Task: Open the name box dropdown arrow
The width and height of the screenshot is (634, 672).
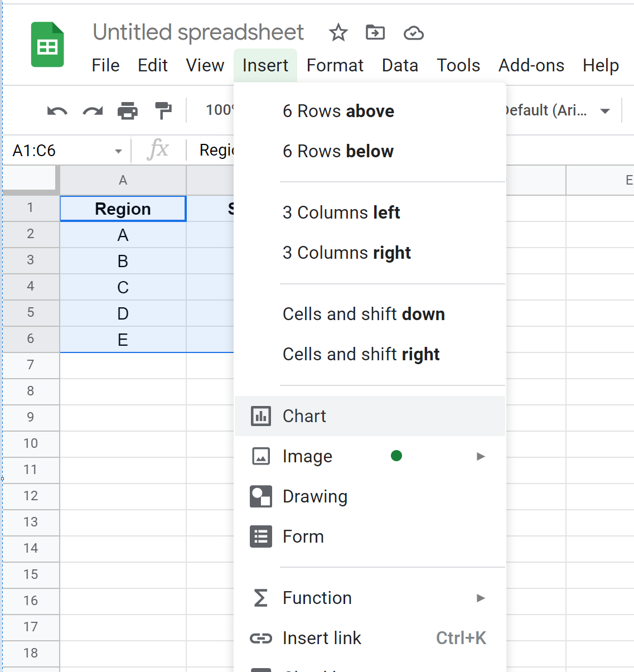Action: (118, 151)
